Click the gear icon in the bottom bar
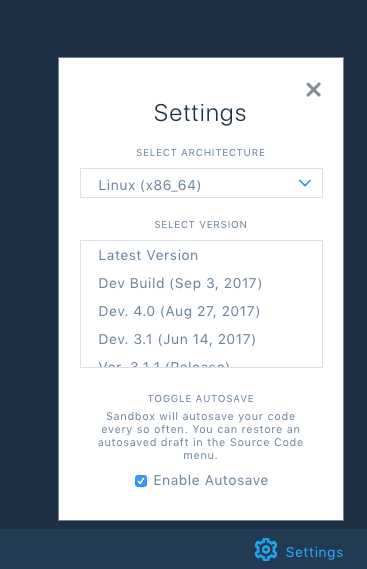 [x=266, y=549]
